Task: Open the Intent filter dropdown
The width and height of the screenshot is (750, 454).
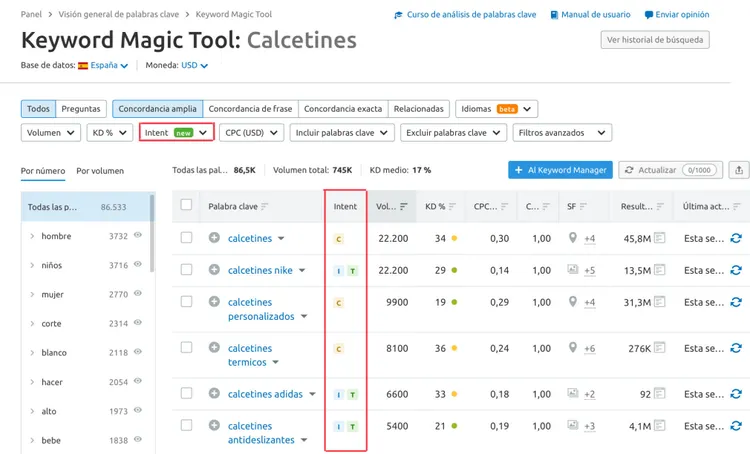Action: (176, 133)
